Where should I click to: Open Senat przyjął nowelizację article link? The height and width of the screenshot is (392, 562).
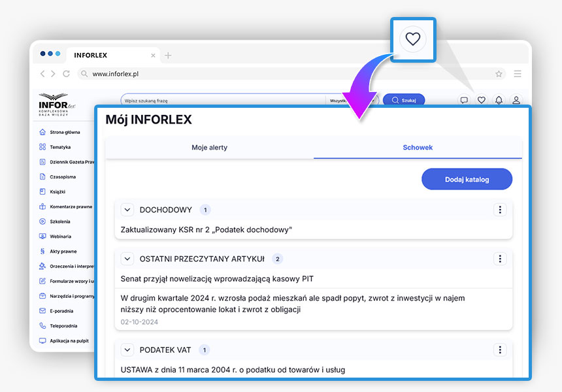coord(217,279)
